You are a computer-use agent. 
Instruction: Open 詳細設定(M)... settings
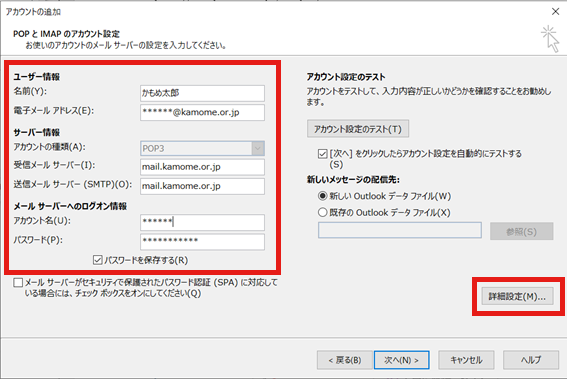(x=517, y=297)
